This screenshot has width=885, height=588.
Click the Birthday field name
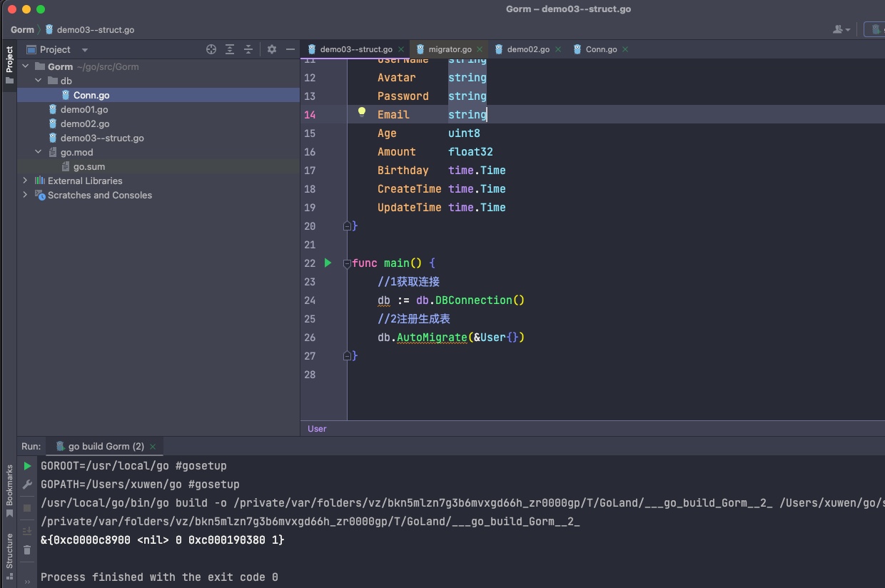coord(403,171)
